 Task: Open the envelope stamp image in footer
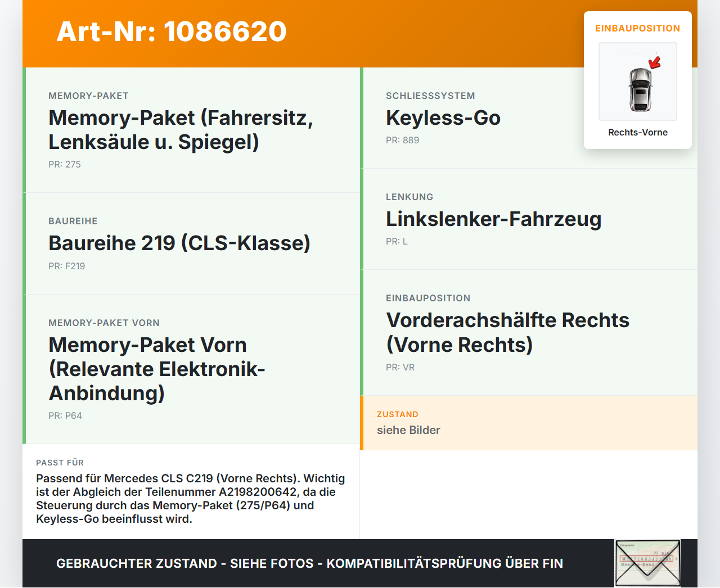point(647,563)
